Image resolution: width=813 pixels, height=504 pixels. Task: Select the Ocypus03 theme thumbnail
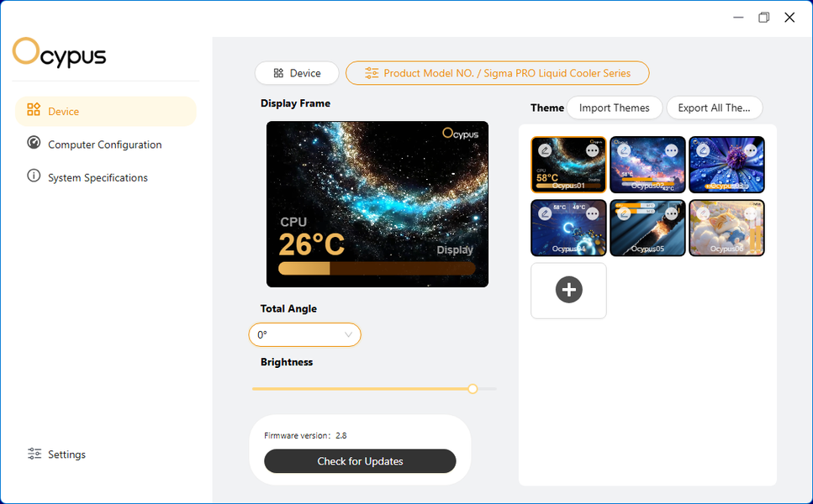point(726,165)
